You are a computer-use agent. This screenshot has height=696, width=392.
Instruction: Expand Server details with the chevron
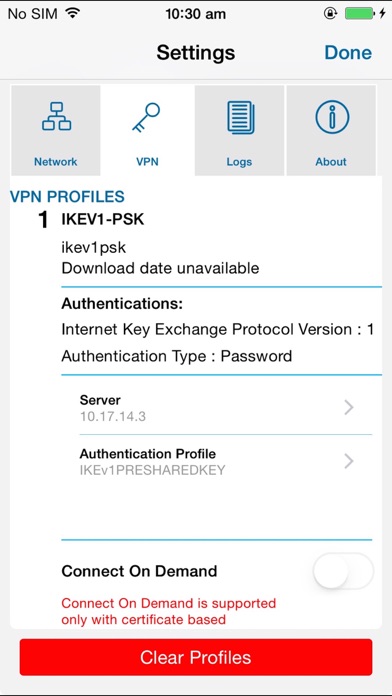click(349, 407)
